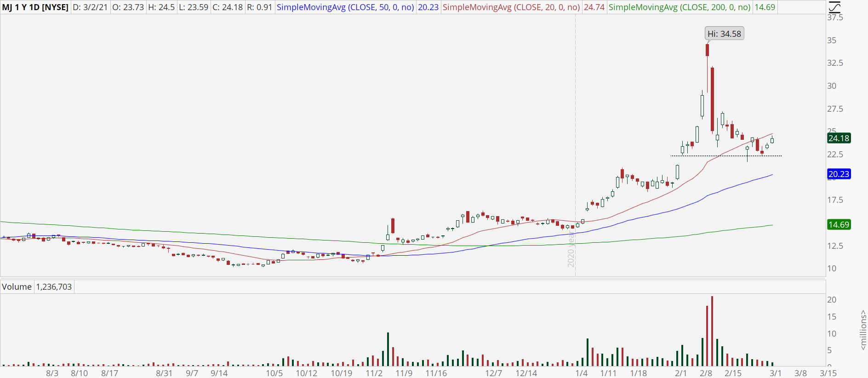Click the Hi: 34.58 price bubble

[x=724, y=34]
